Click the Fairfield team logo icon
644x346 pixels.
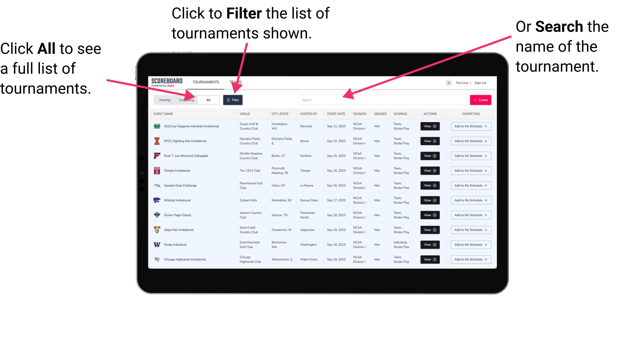click(x=156, y=156)
